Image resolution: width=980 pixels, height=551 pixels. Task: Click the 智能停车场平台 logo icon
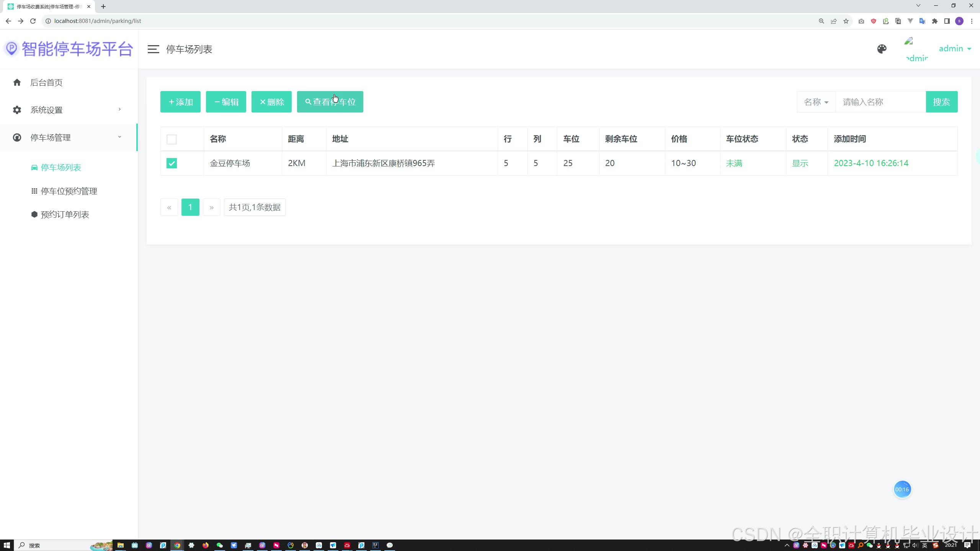click(x=11, y=49)
